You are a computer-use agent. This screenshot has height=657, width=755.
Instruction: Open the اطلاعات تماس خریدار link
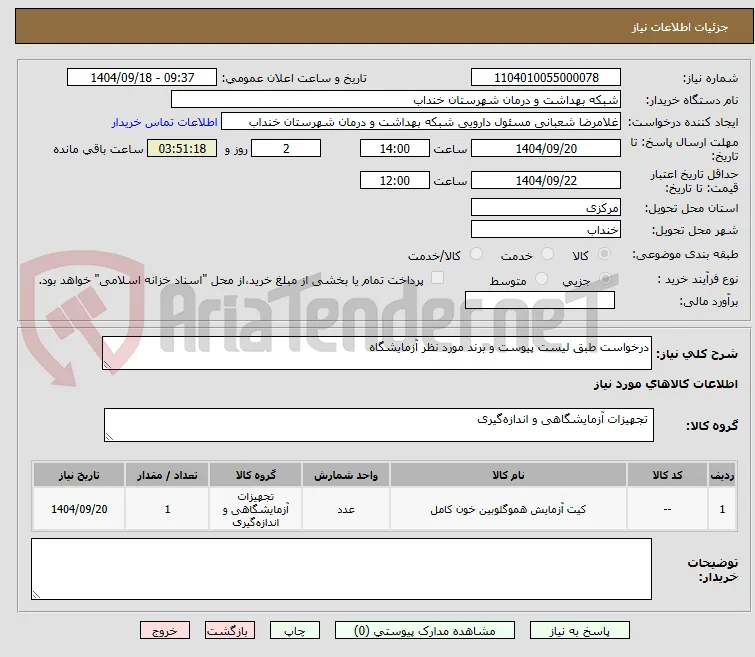click(x=165, y=122)
